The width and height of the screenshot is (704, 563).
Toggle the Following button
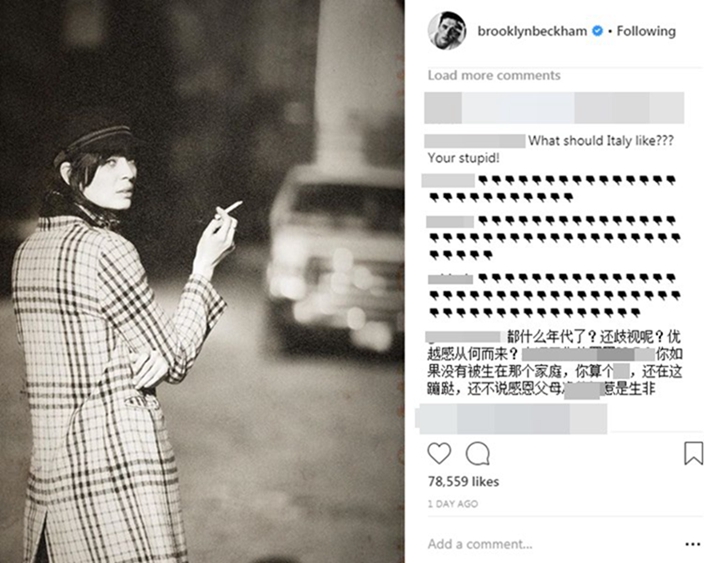(646, 31)
